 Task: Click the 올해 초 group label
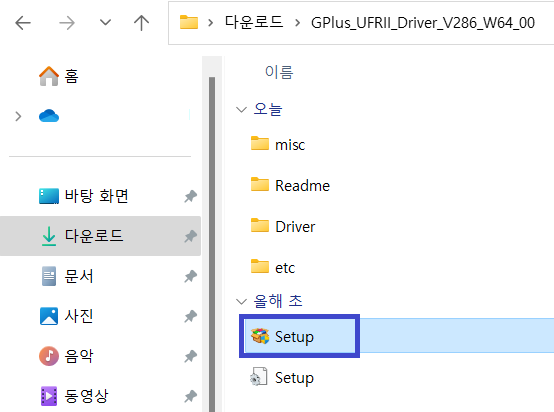click(x=278, y=301)
